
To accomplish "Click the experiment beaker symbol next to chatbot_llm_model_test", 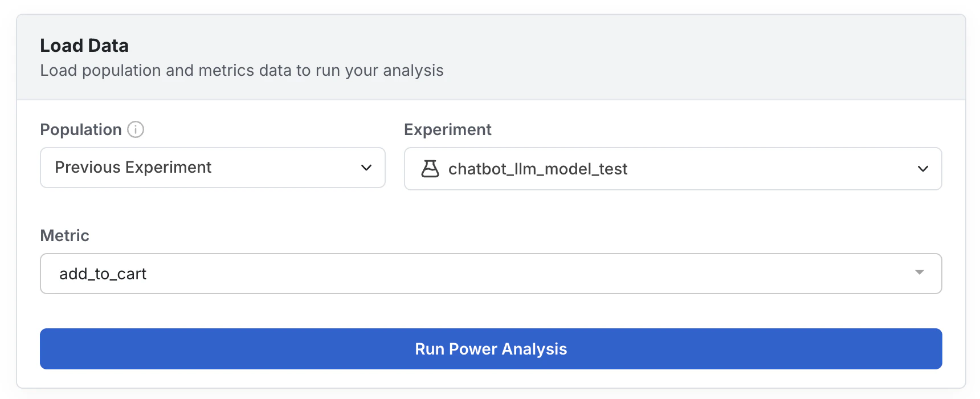I will point(430,169).
